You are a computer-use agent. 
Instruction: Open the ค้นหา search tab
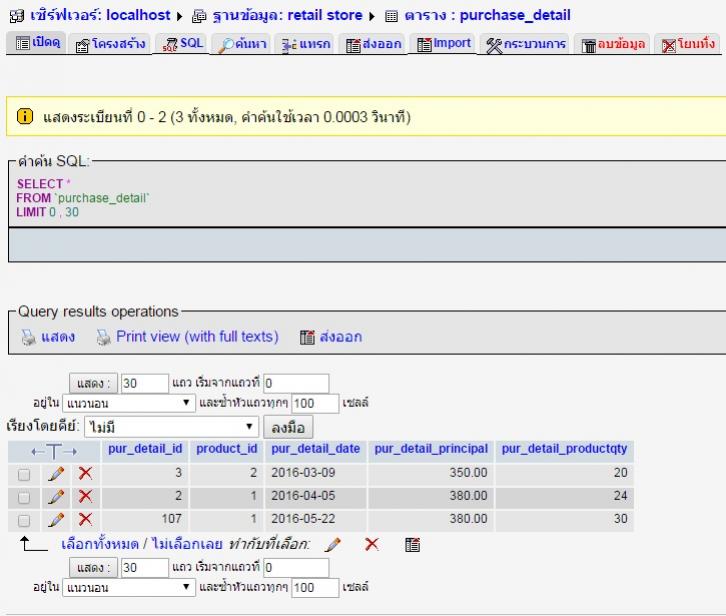242,44
